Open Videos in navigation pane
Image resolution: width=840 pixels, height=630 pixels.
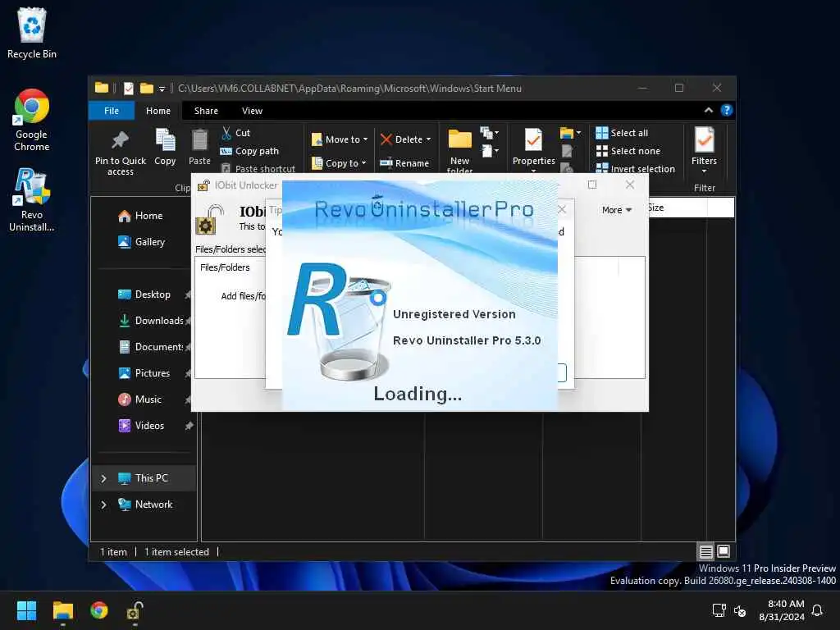pos(141,426)
